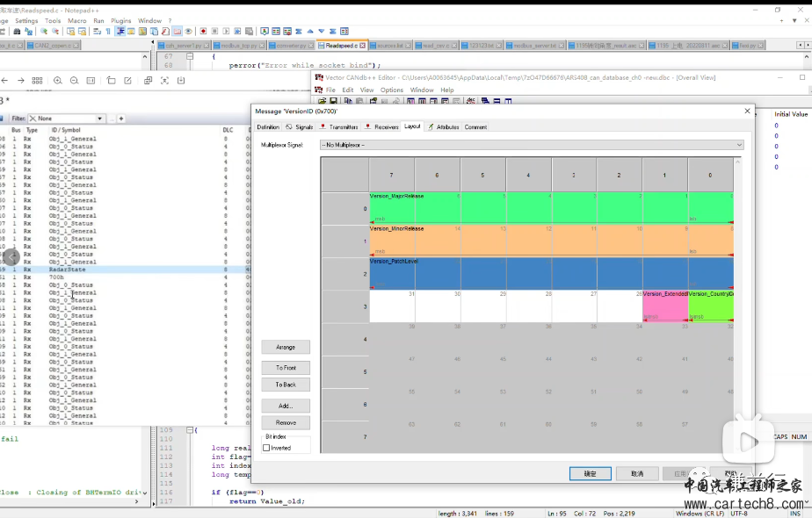Select the blue Version_PatchLevel signal block
The height and width of the screenshot is (518, 812).
point(552,273)
